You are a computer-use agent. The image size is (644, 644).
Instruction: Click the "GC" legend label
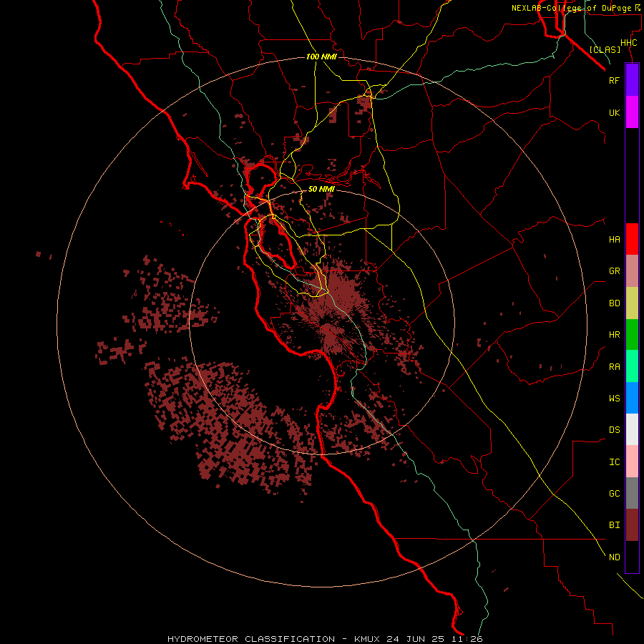click(x=614, y=494)
